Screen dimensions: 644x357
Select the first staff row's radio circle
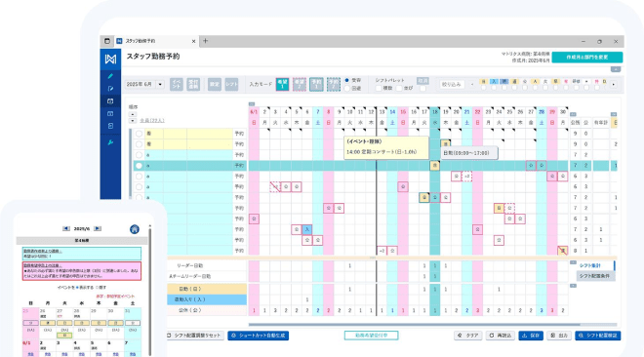tap(139, 134)
